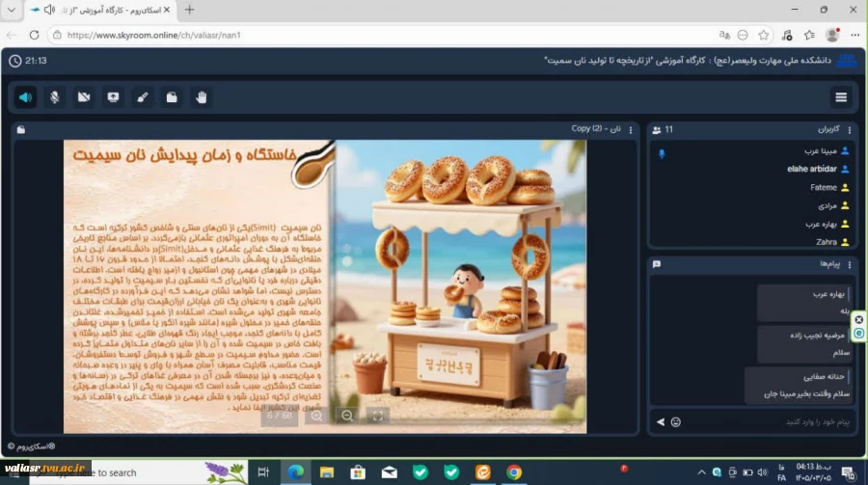Open the browser favorites list
Image resolution: width=868 pixels, height=485 pixels.
pyautogui.click(x=809, y=35)
